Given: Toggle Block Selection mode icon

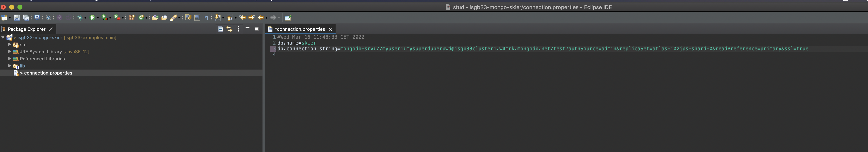Looking at the screenshot, I should [197, 17].
